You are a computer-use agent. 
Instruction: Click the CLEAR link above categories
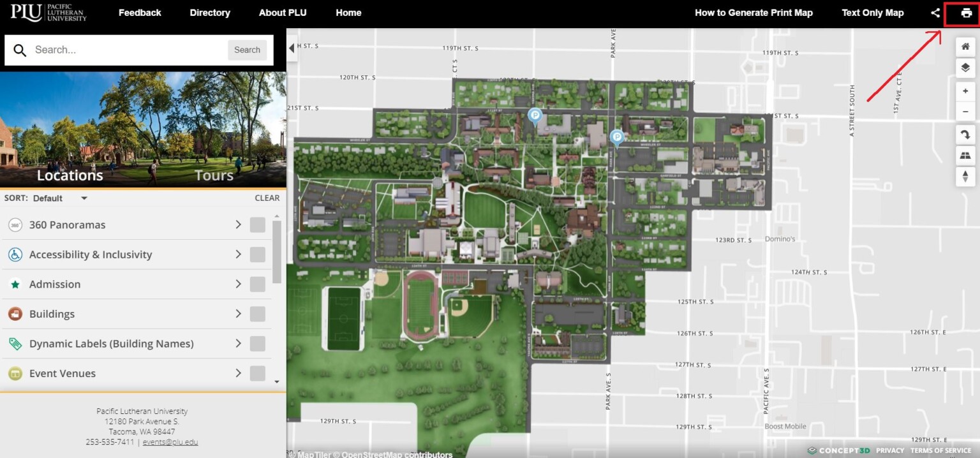[267, 198]
